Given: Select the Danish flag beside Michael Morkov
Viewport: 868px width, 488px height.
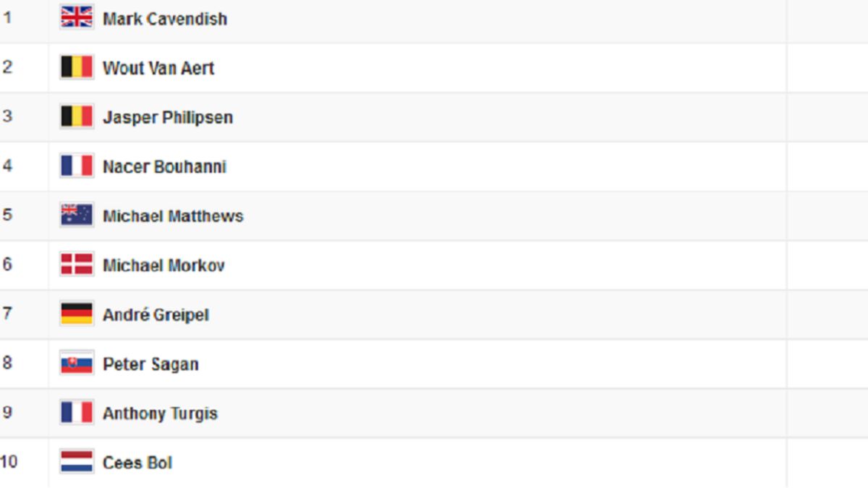Looking at the screenshot, I should (77, 265).
